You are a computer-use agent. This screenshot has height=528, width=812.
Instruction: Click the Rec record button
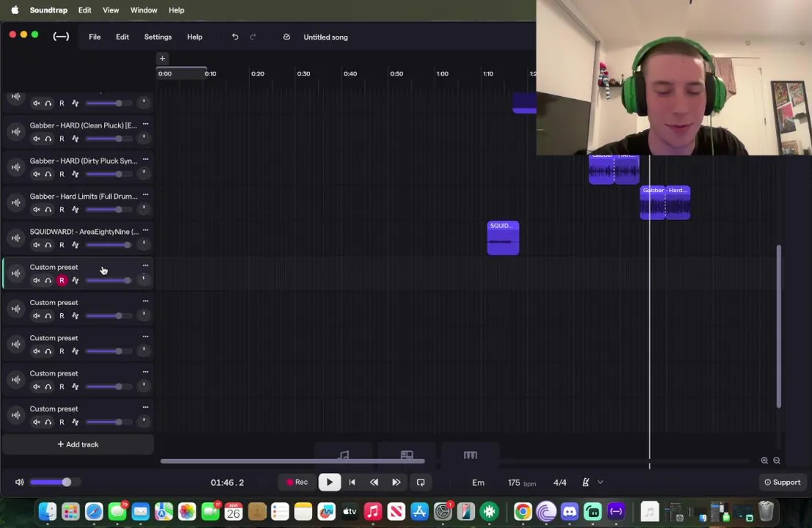coord(298,482)
